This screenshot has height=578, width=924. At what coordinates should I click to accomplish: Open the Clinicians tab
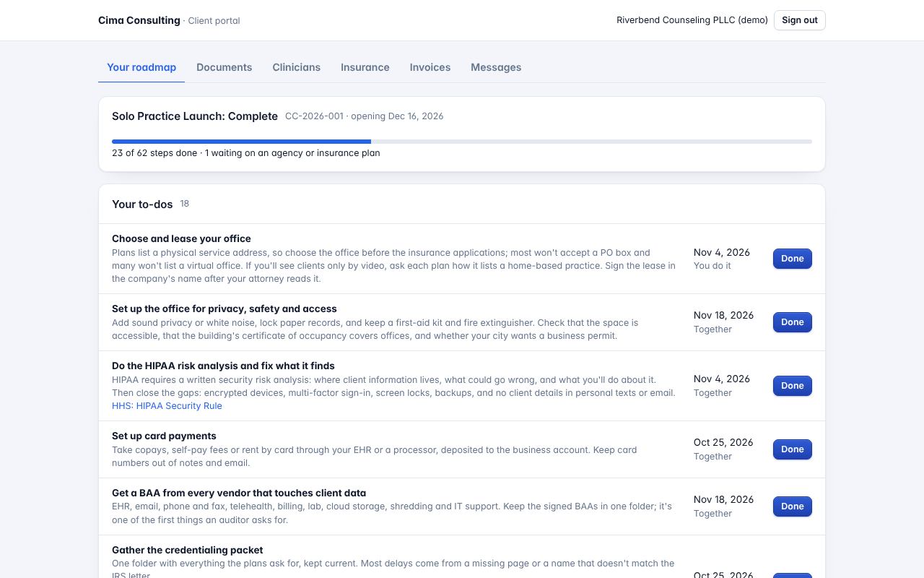pos(297,67)
